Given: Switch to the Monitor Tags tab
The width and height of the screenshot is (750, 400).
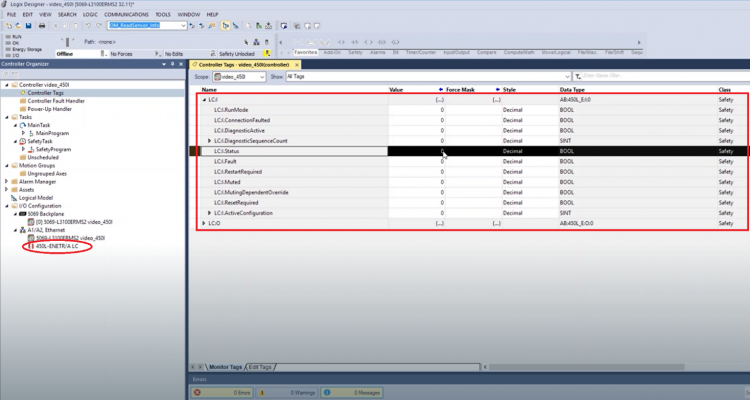Looking at the screenshot, I should point(225,367).
